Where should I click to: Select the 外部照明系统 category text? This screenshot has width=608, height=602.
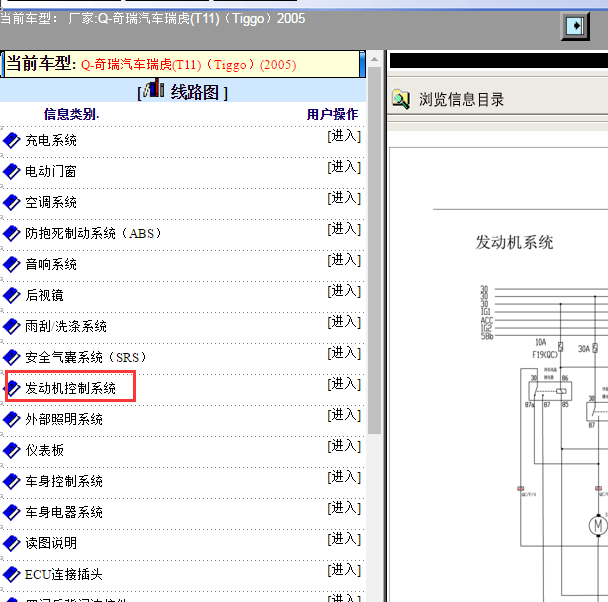(64, 419)
